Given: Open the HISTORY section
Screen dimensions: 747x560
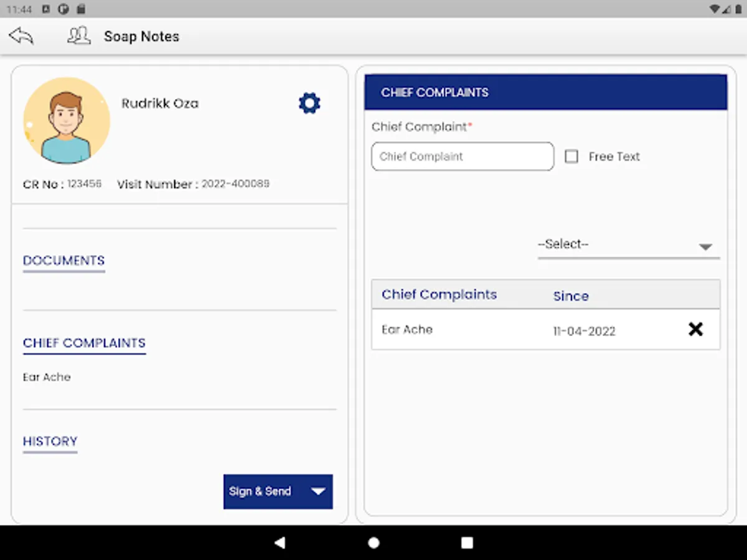Looking at the screenshot, I should (x=50, y=441).
